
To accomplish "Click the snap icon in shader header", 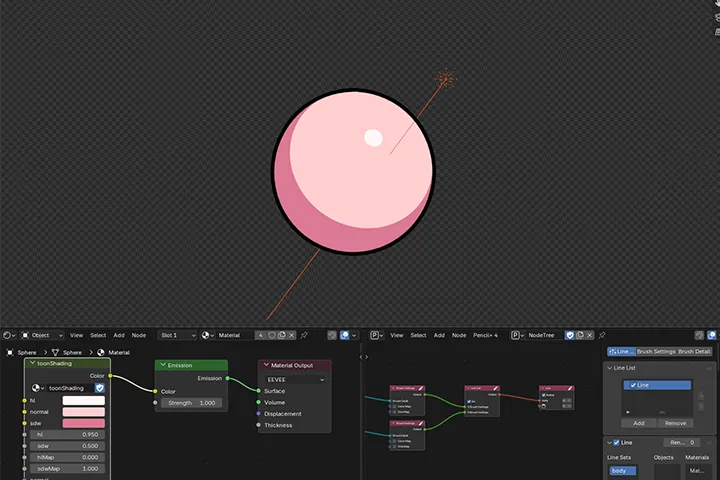I will (x=332, y=335).
